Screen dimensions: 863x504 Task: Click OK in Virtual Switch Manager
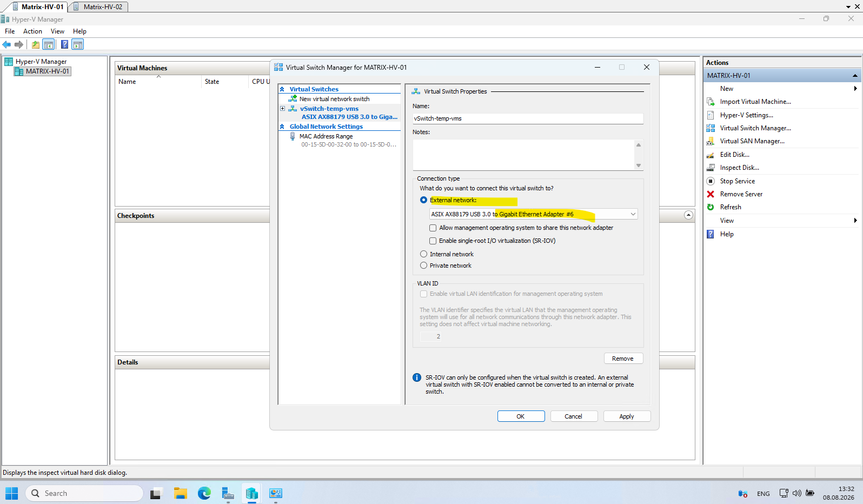pos(521,416)
